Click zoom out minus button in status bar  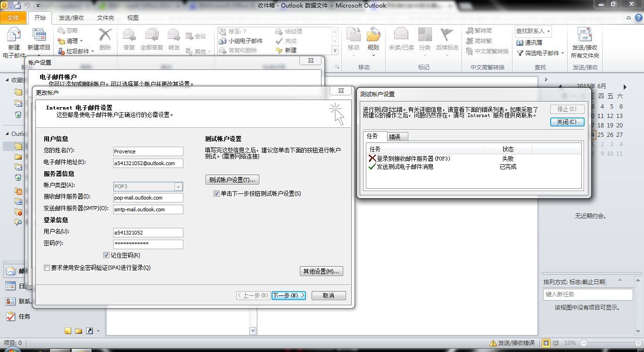coord(584,343)
